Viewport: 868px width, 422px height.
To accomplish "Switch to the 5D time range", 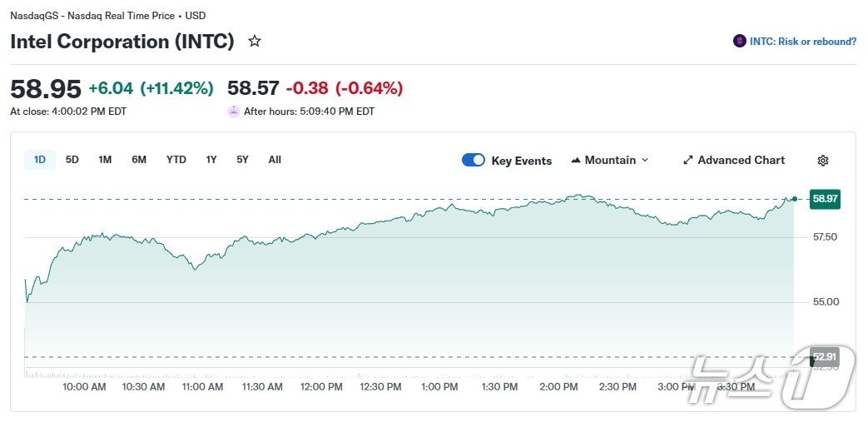I will pyautogui.click(x=72, y=160).
